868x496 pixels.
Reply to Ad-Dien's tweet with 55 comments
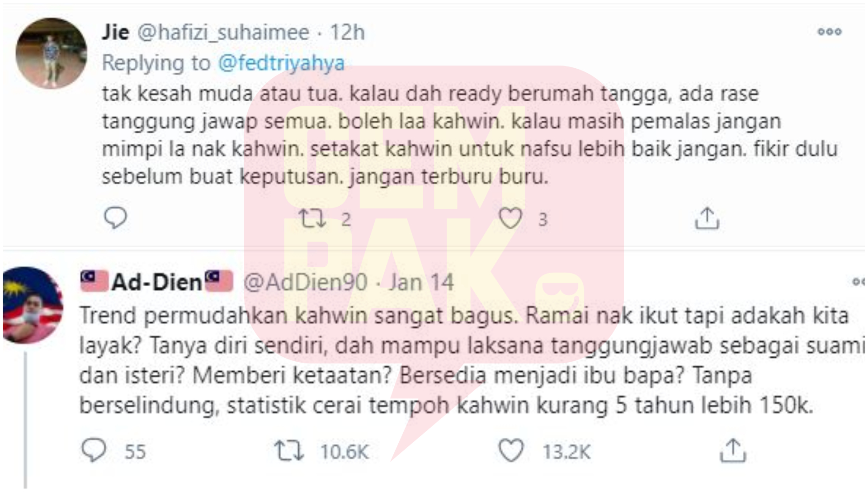pos(94,450)
